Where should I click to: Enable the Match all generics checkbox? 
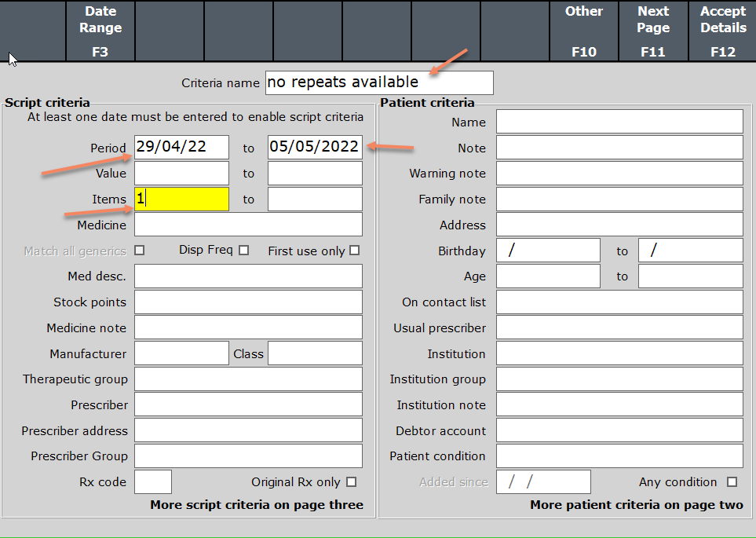click(x=140, y=251)
